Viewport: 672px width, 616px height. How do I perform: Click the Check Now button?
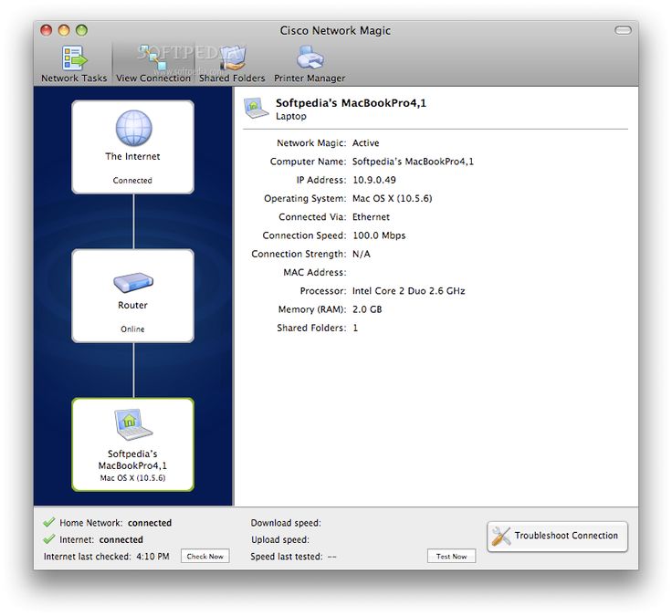point(205,556)
